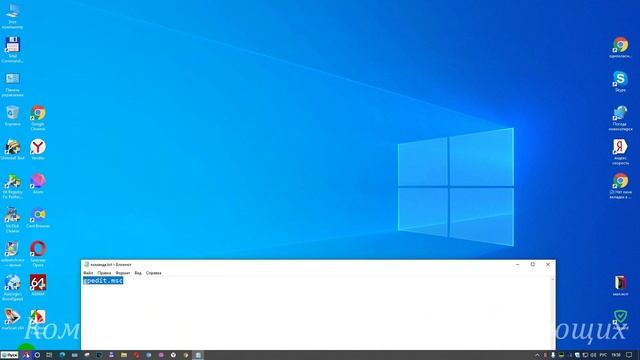The height and width of the screenshot is (360, 640).
Task: Open Cortana circle on taskbar
Action: (37, 355)
